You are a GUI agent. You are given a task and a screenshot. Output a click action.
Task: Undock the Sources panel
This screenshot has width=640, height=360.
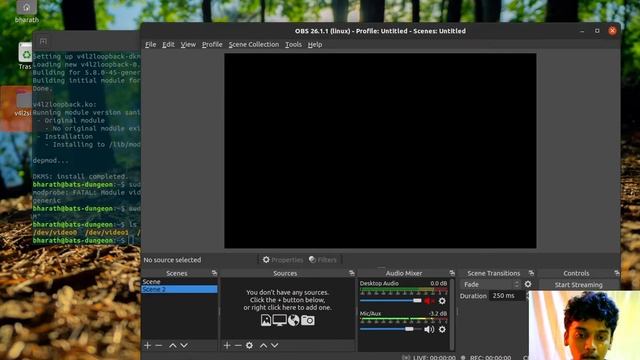pyautogui.click(x=352, y=273)
